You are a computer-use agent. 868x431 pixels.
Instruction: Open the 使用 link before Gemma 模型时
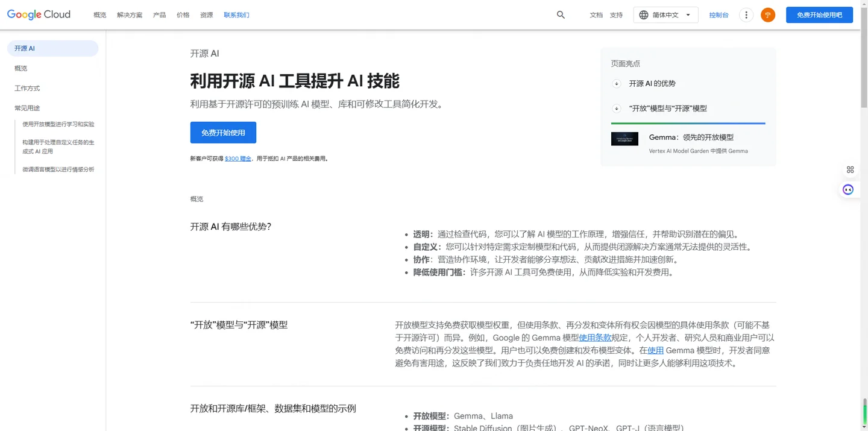[655, 350]
